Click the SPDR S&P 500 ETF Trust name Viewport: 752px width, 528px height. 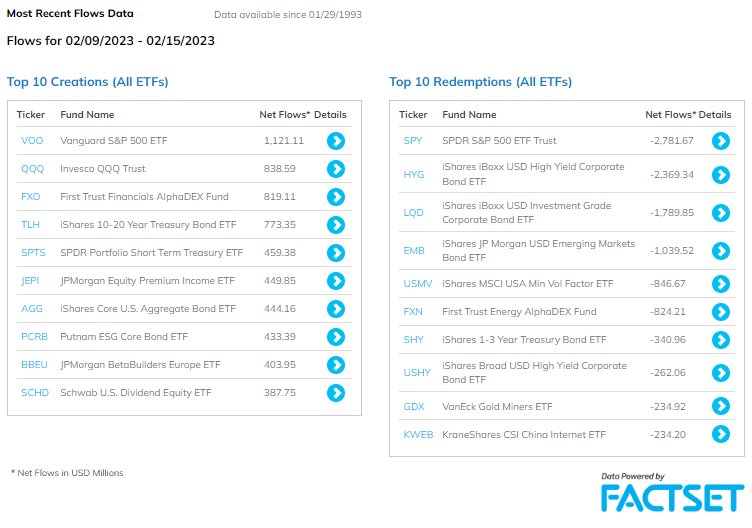pos(499,141)
